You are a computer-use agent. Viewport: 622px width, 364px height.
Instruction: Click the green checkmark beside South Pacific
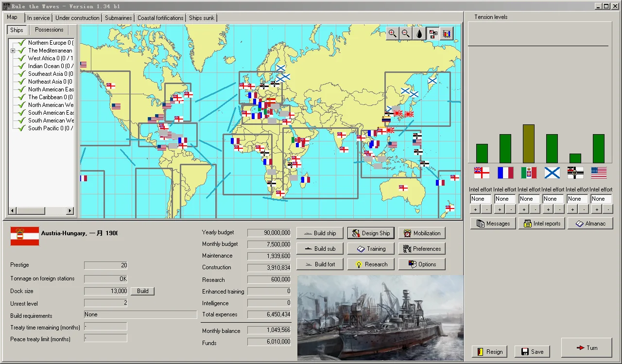(x=22, y=128)
